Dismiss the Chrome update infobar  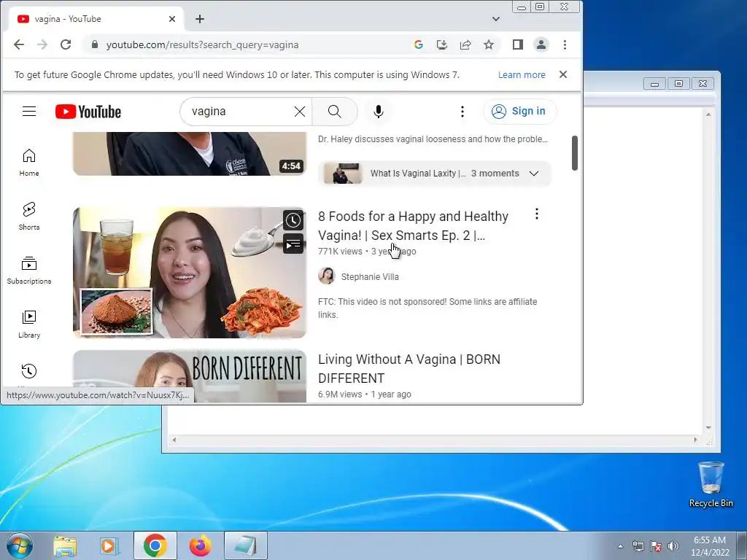[x=563, y=75]
